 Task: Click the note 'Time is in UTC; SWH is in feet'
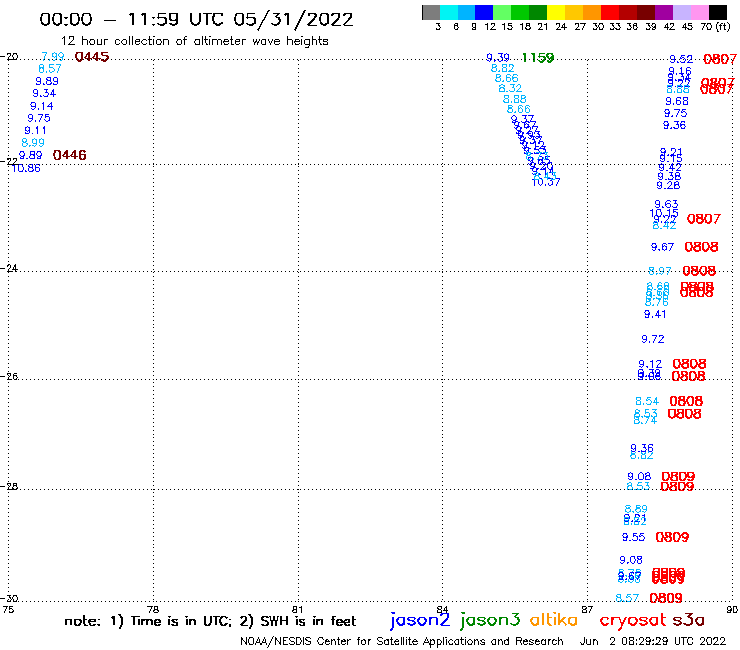(x=210, y=621)
